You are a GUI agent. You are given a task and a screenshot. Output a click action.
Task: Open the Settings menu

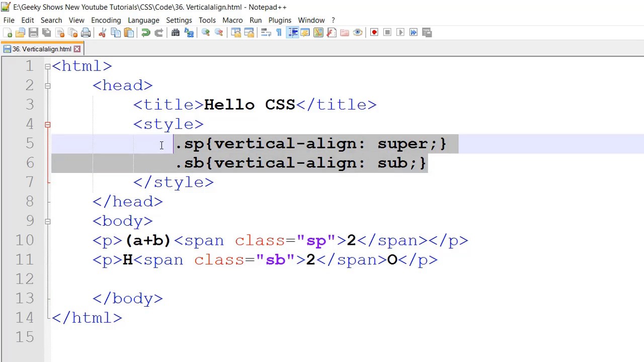pos(179,20)
